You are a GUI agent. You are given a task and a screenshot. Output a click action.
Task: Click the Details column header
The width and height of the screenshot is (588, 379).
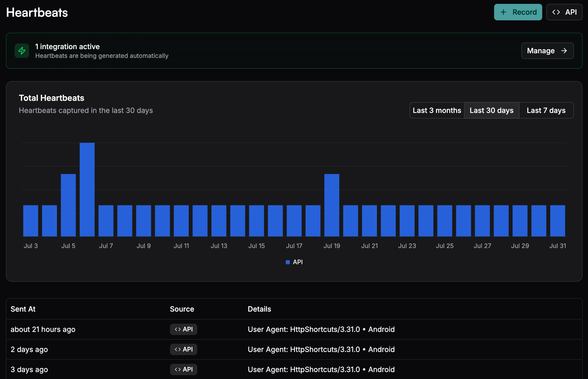pyautogui.click(x=259, y=309)
